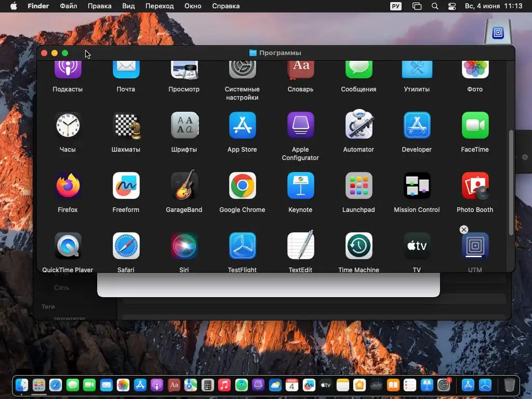Open Home app from the Dock
This screenshot has width=532, height=399.
pyautogui.click(x=360, y=385)
